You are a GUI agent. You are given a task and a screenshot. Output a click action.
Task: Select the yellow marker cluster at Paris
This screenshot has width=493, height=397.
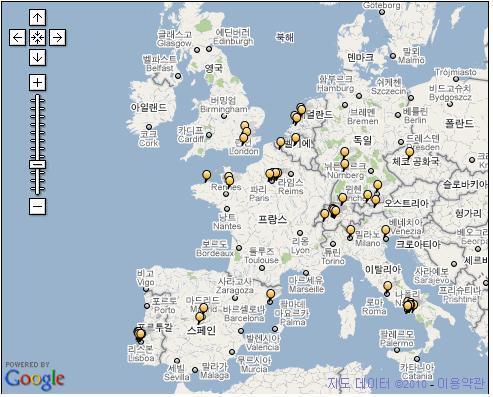pos(273,174)
